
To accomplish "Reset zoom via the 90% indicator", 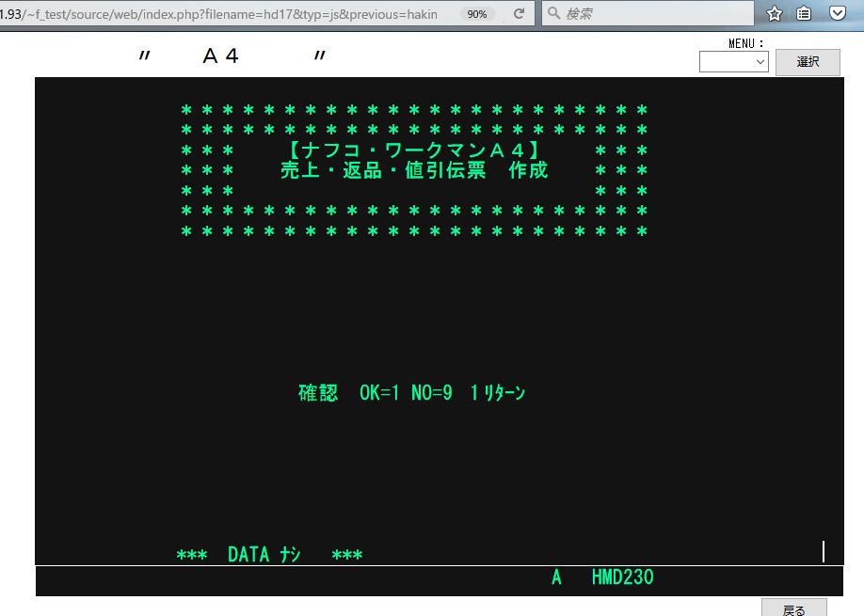I will 477,14.
